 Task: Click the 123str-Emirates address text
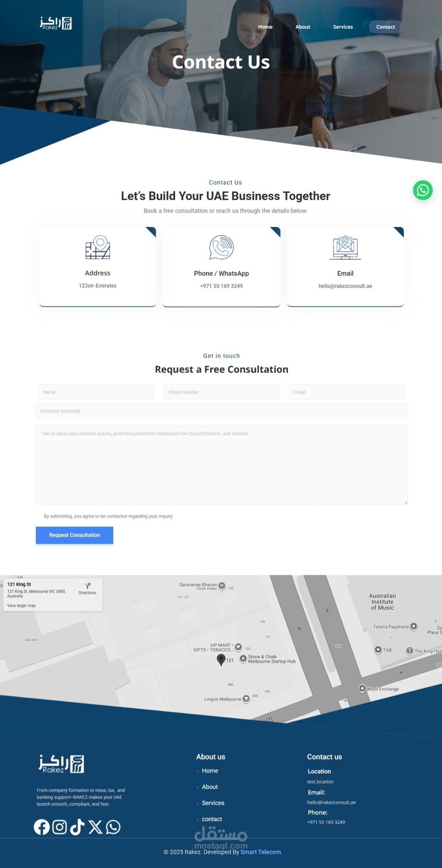pyautogui.click(x=98, y=286)
